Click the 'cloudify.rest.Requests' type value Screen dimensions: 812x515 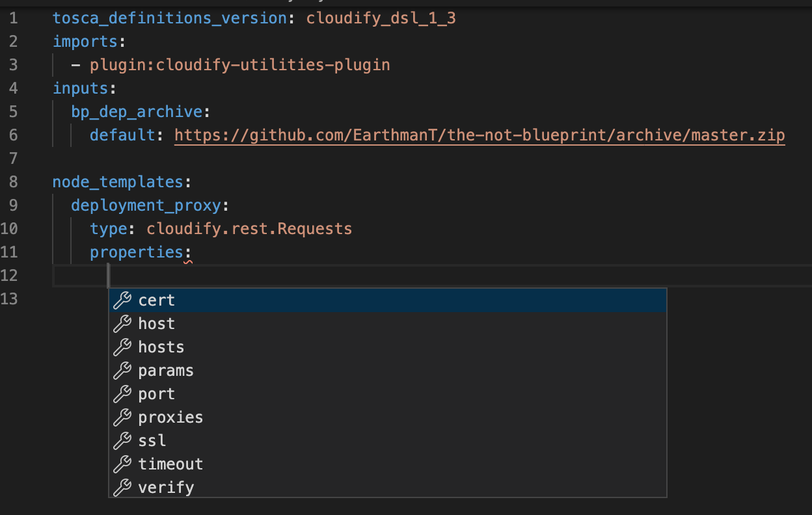(249, 229)
